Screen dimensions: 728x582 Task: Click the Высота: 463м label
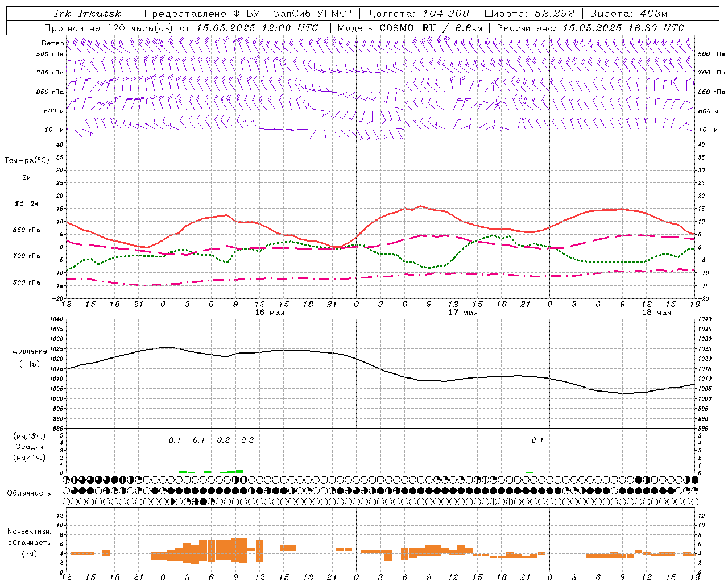(x=628, y=14)
